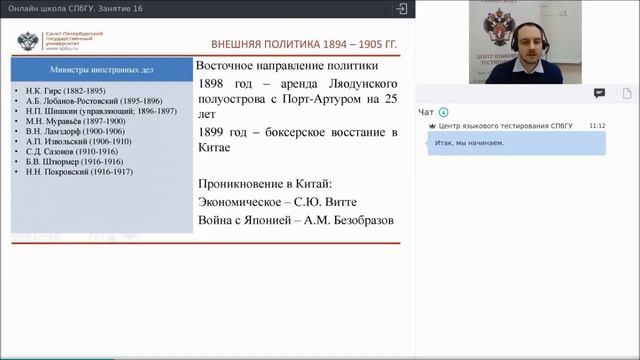The width and height of the screenshot is (640, 360).
Task: Open the chat panel icon
Action: [x=599, y=93]
